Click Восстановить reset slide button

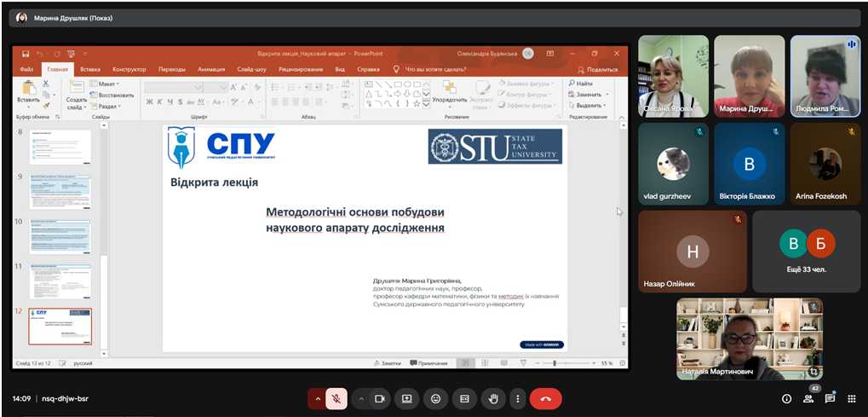(112, 95)
